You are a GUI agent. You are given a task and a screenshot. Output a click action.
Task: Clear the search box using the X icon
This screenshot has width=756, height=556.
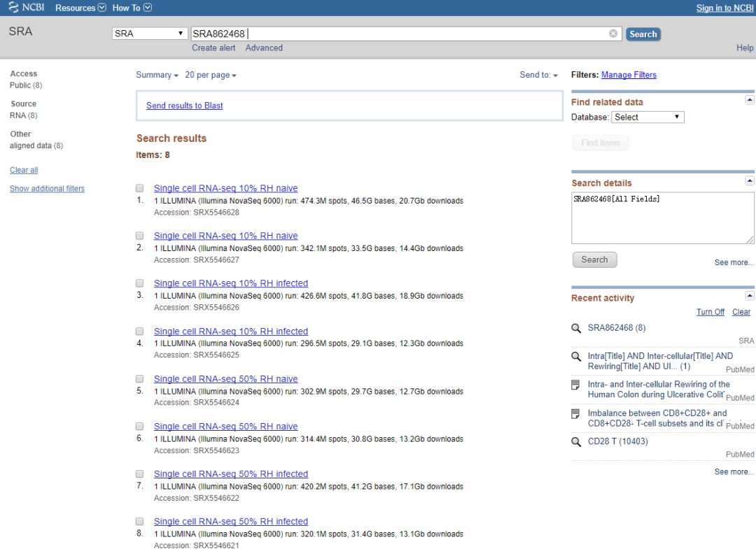click(x=613, y=33)
